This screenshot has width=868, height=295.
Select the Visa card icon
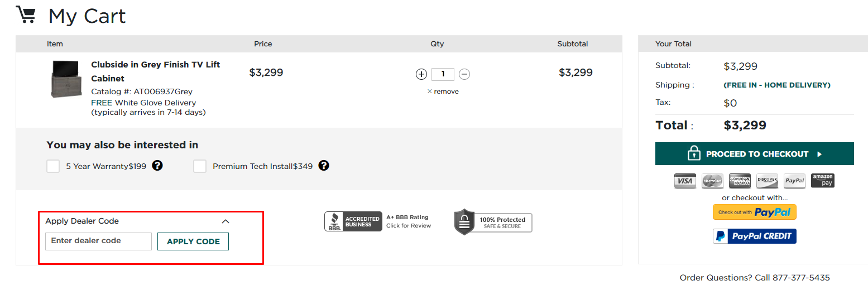coord(685,181)
